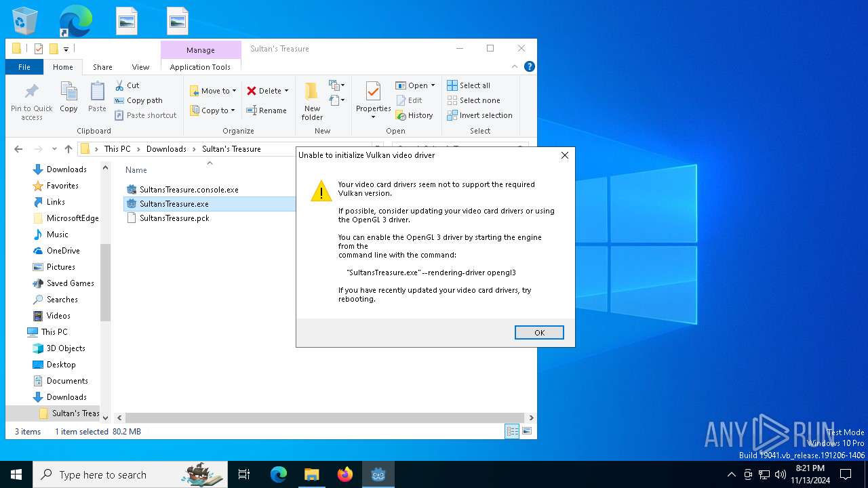Screen dimensions: 868x488
Task: Open the File menu tab
Action: click(x=24, y=67)
